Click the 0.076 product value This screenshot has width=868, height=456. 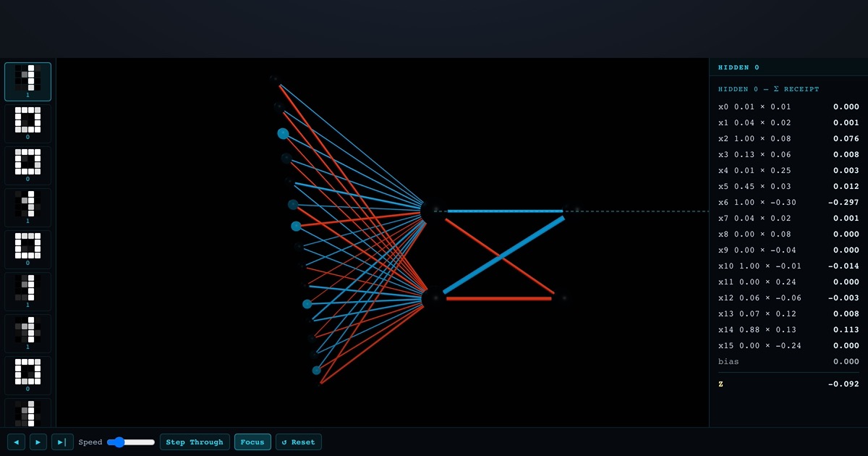pos(846,138)
